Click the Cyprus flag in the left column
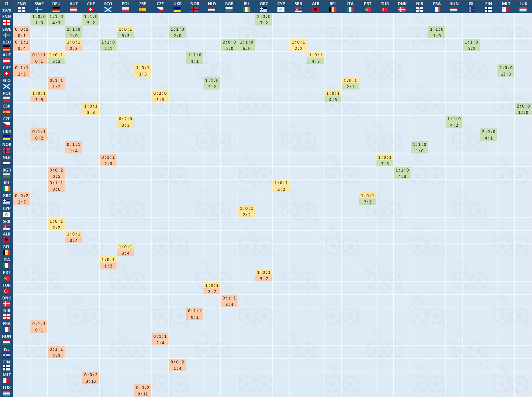This screenshot has width=532, height=397. (x=6, y=214)
